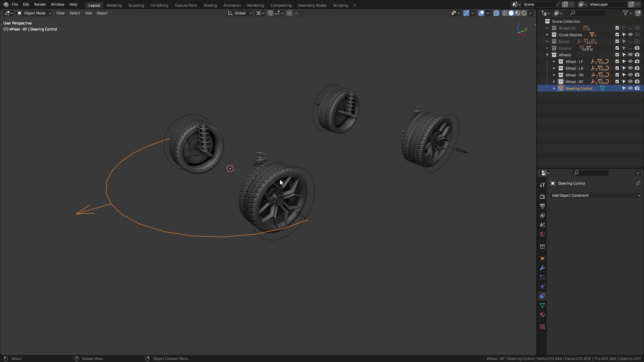Screen dimensions: 644x362
Task: Select Wireframe viewport shading
Action: coord(505,13)
